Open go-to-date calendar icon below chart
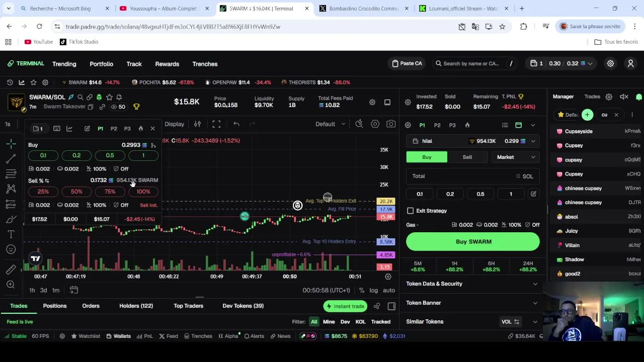Screen dimensions: 644x362 73,290
